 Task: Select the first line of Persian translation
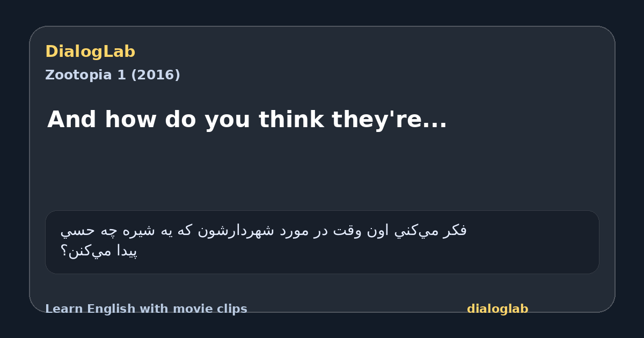pos(264,231)
